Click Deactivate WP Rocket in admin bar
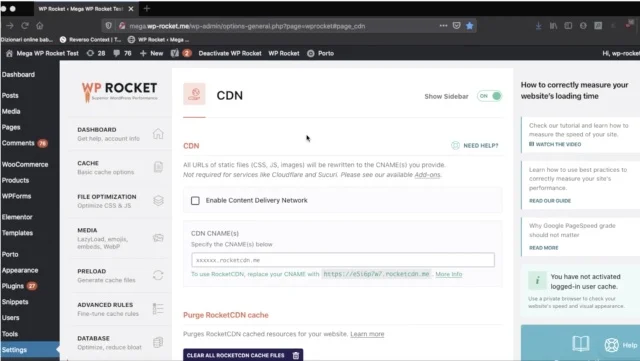The width and height of the screenshot is (640, 361). 230,53
